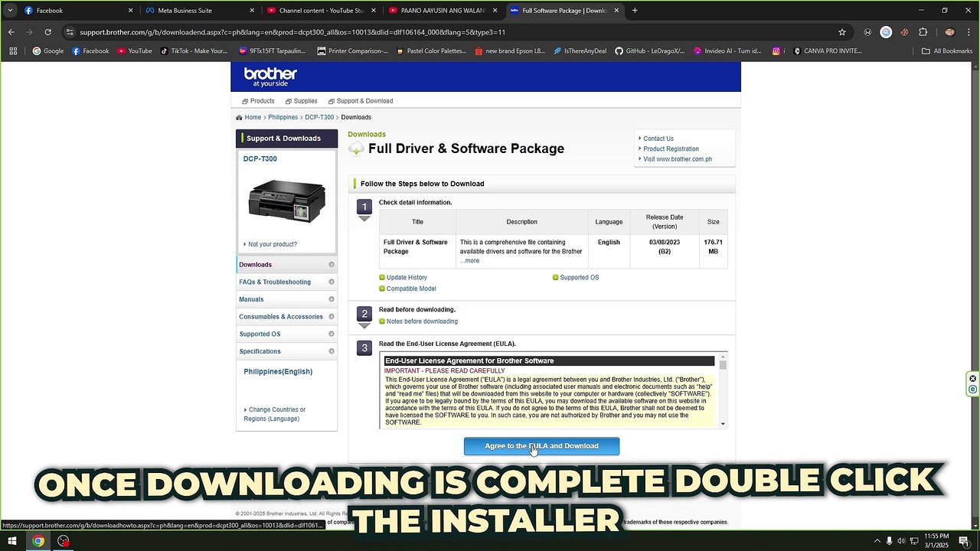The width and height of the screenshot is (980, 551).
Task: Open the Google bookmark
Action: coord(47,51)
